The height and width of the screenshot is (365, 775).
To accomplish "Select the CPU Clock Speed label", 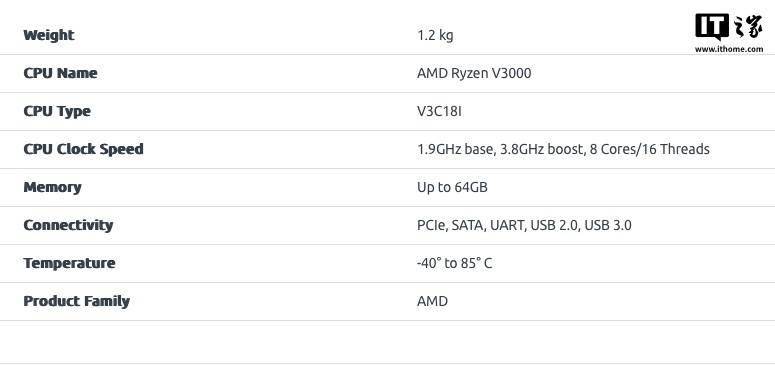I will [x=84, y=149].
